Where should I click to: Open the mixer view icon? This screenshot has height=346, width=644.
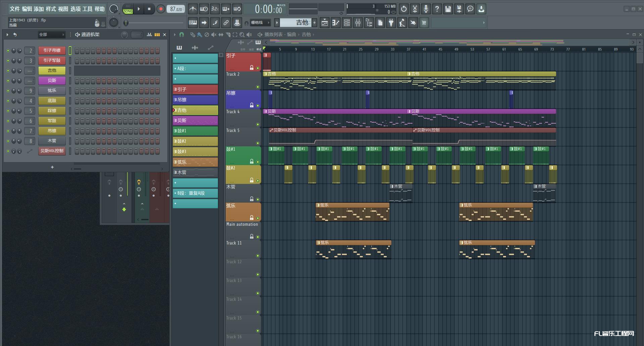pyautogui.click(x=358, y=23)
